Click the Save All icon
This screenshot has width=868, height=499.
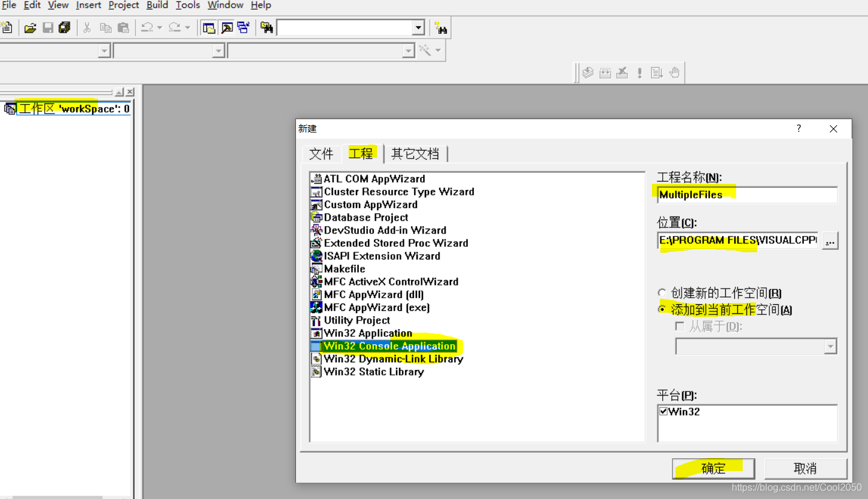(64, 28)
